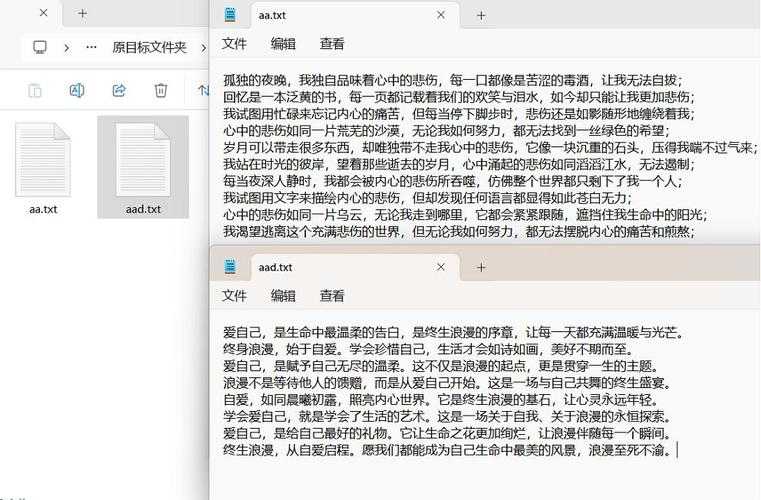Open 文件 menu in aad.txt window
This screenshot has height=500, width=761.
pos(234,296)
